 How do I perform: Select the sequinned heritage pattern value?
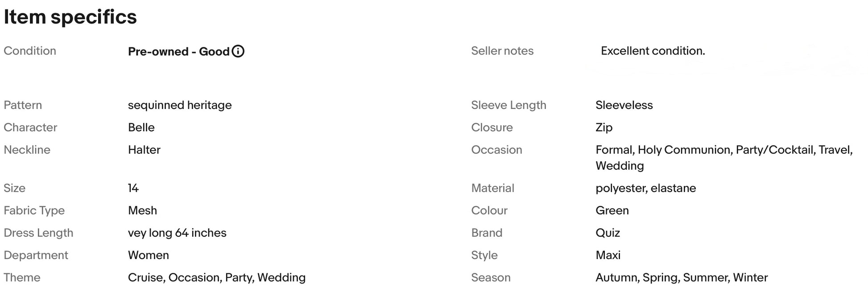pos(180,105)
